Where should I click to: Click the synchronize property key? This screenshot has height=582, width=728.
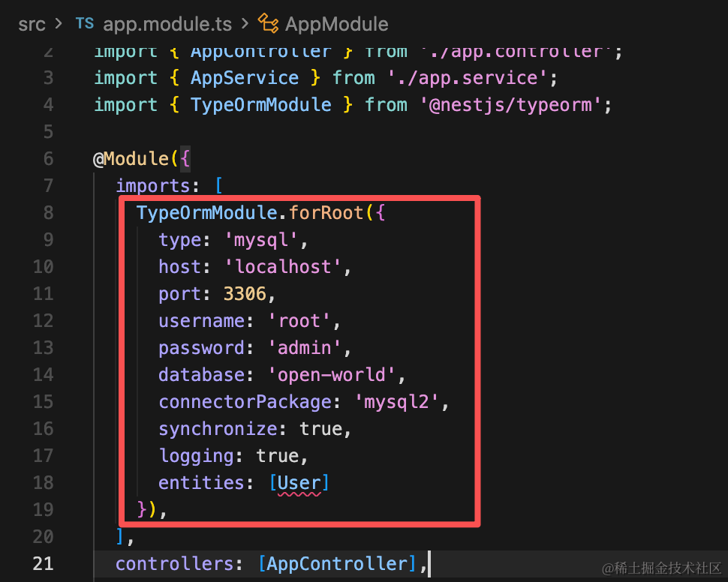pyautogui.click(x=218, y=429)
